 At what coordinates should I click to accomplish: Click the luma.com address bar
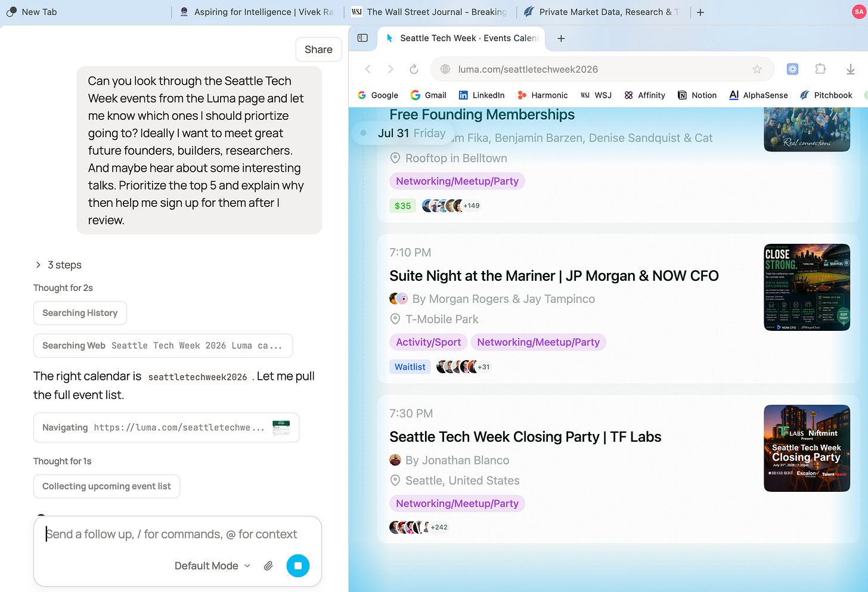pyautogui.click(x=602, y=69)
